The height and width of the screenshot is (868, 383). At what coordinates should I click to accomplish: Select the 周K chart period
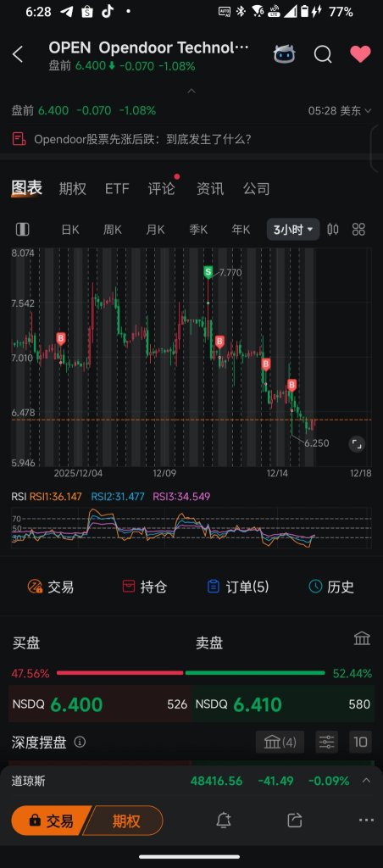point(113,229)
